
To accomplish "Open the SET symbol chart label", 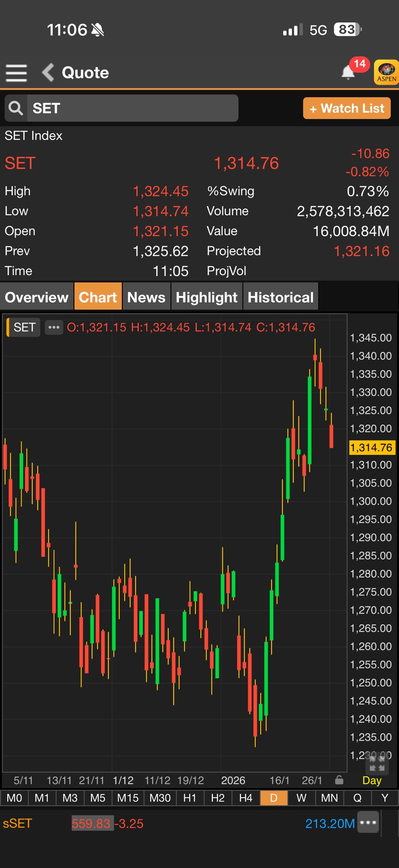I will (x=24, y=327).
